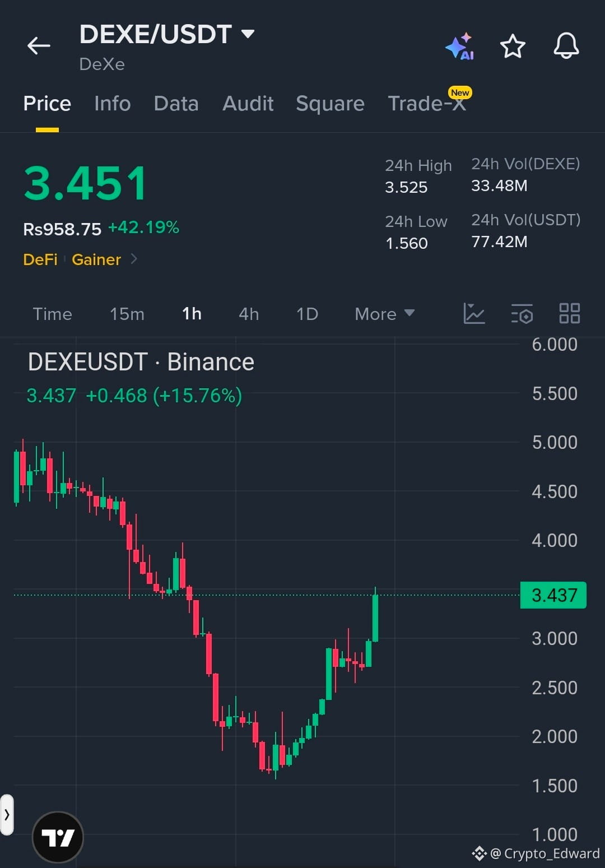605x868 pixels.
Task: Expand the side panel arrow handle
Action: [x=7, y=815]
